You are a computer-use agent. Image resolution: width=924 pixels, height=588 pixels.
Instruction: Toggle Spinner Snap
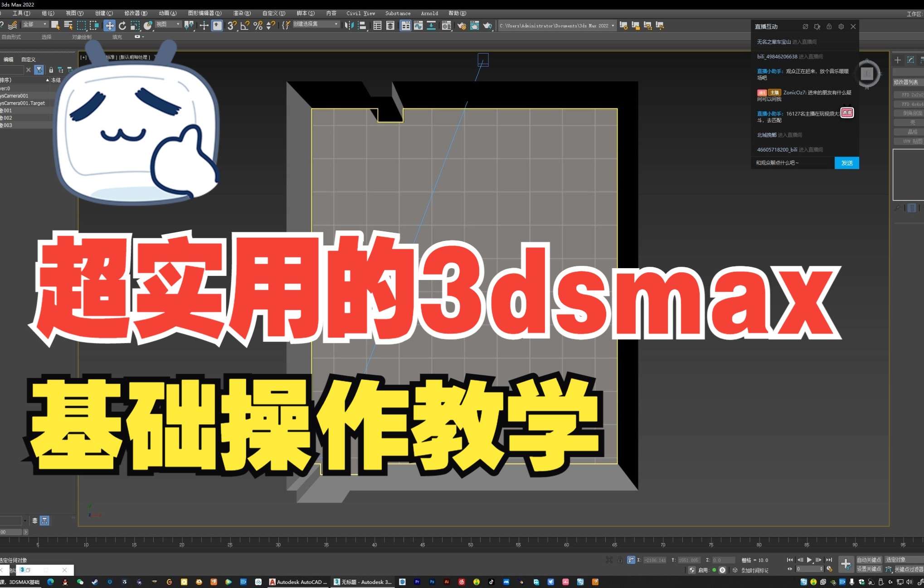tap(271, 25)
